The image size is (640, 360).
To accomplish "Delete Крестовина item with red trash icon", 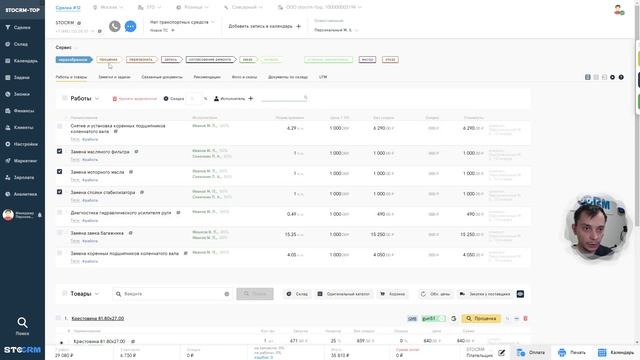I will [525, 318].
